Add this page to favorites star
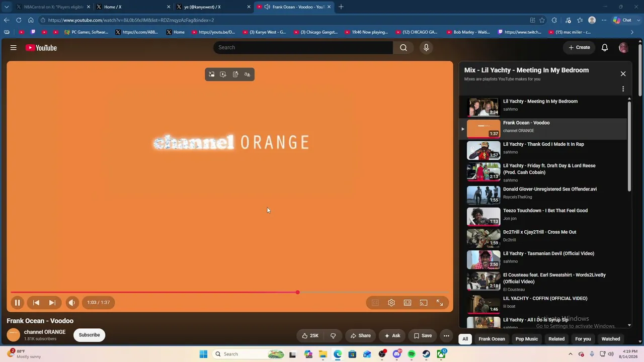Viewport: 644px width, 362px height. (542, 20)
